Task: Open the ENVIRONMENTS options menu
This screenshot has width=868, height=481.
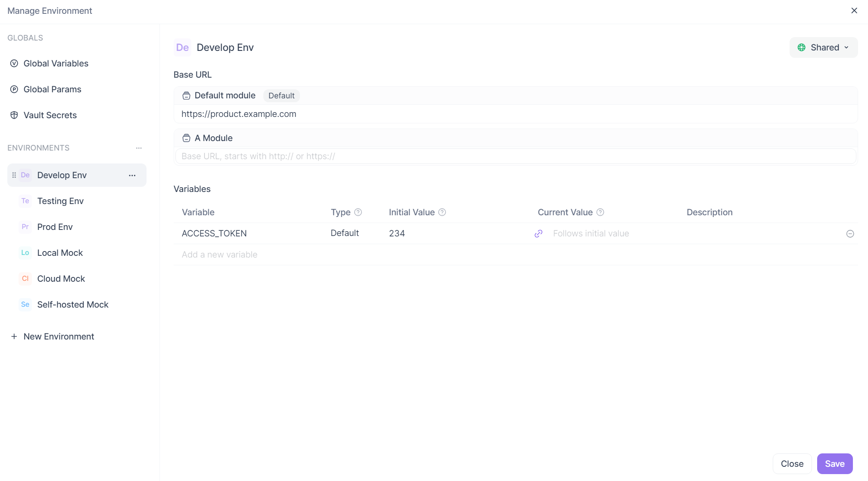Action: tap(138, 148)
